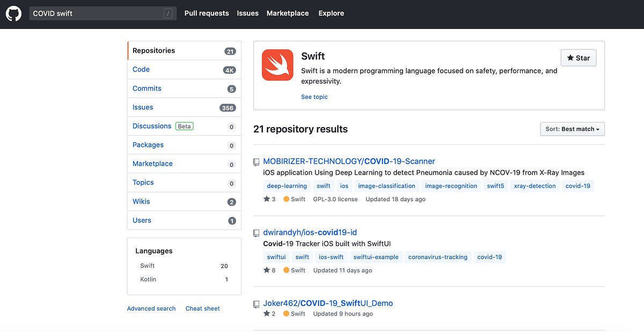The width and height of the screenshot is (644, 332).
Task: Click the repository icon beside dwirandyh/ios-covid19-id
Action: pos(256,233)
